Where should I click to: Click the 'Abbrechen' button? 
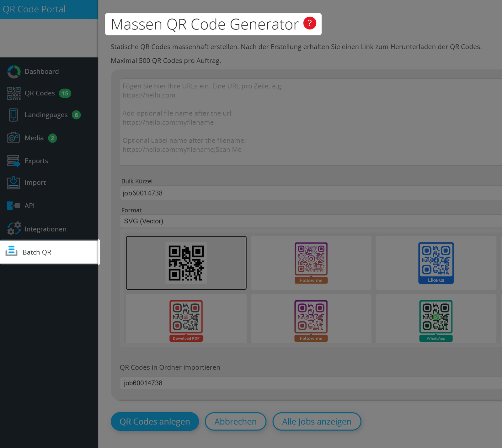[235, 421]
